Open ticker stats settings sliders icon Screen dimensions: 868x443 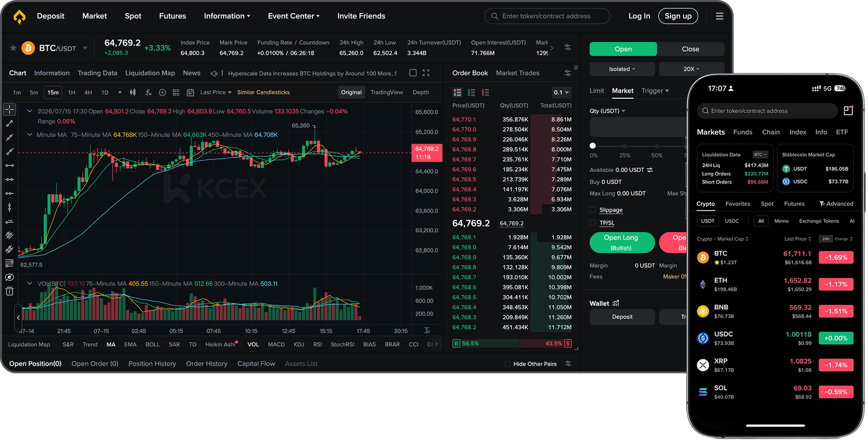pyautogui.click(x=567, y=48)
